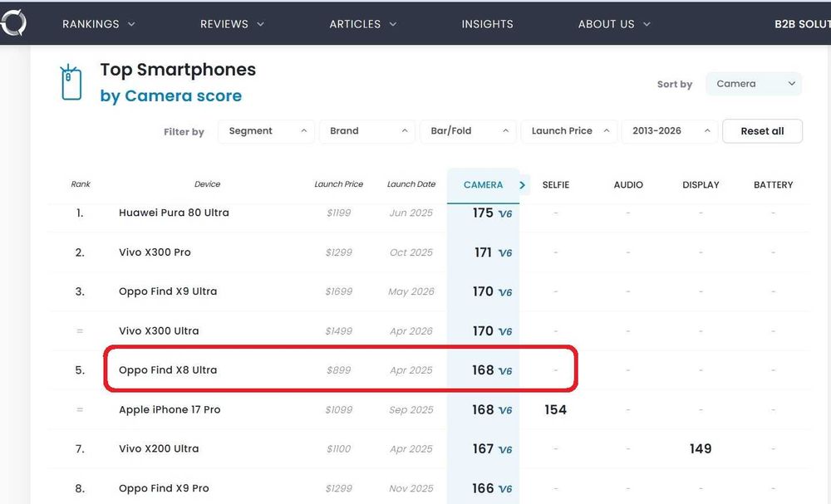This screenshot has width=831, height=504.
Task: Open the Articles menu
Action: click(362, 24)
